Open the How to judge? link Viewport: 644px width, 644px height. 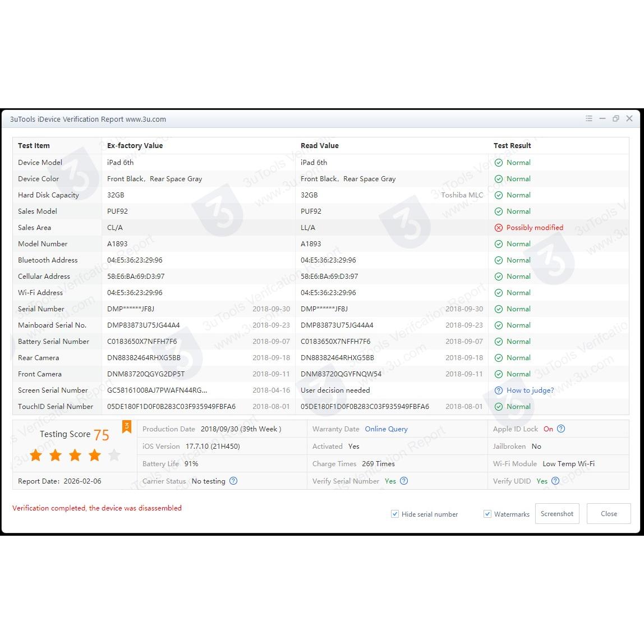[530, 390]
